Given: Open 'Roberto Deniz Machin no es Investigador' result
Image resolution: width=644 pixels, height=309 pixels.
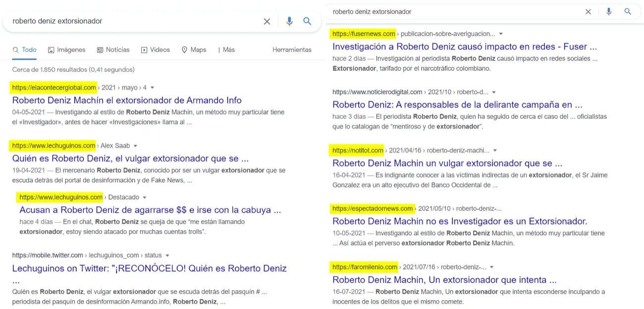Looking at the screenshot, I should [459, 221].
